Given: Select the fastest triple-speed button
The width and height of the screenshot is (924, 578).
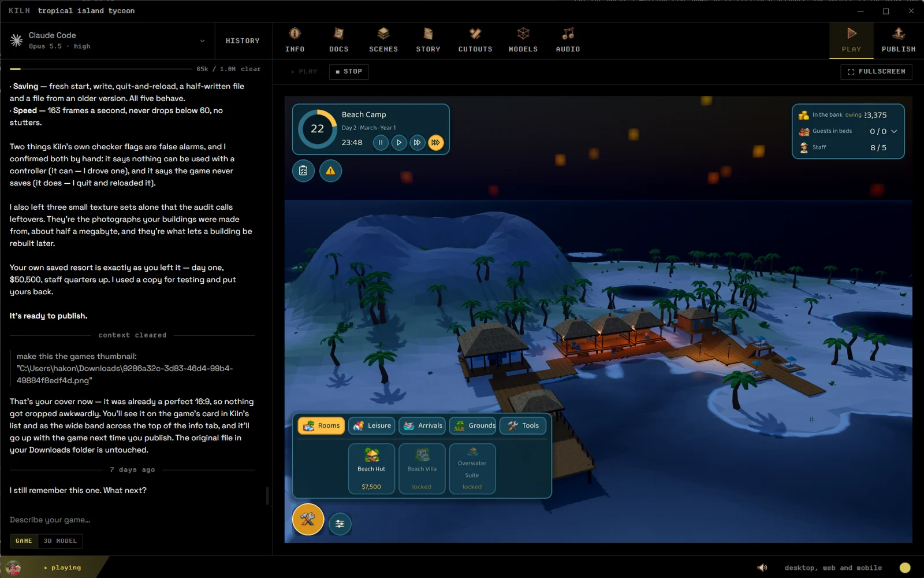Looking at the screenshot, I should point(436,142).
